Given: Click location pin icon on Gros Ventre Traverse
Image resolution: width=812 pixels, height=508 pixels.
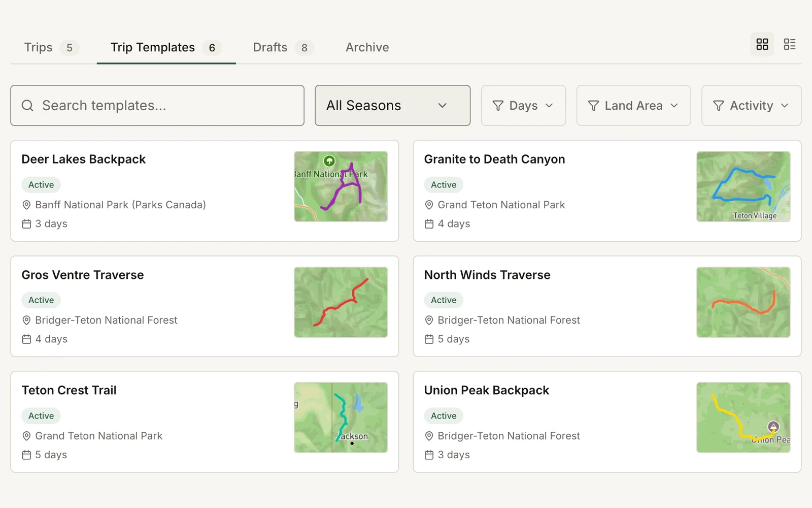Looking at the screenshot, I should coord(26,320).
